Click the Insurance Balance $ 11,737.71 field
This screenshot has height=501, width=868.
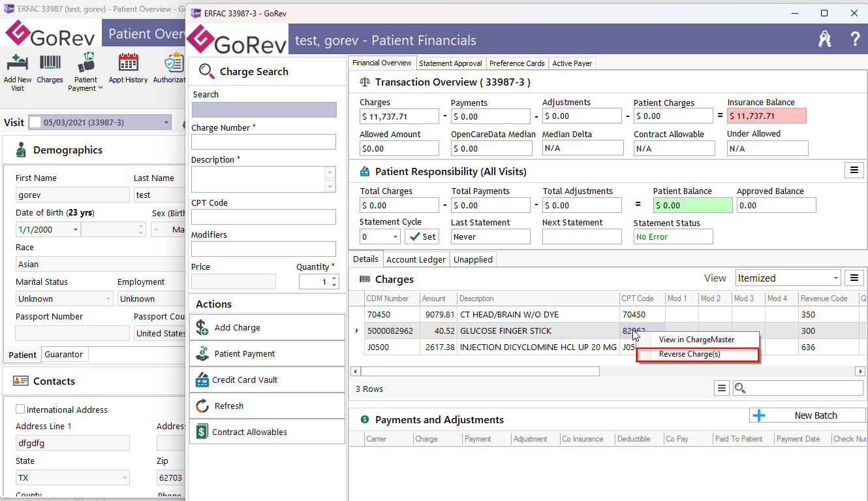(x=767, y=116)
